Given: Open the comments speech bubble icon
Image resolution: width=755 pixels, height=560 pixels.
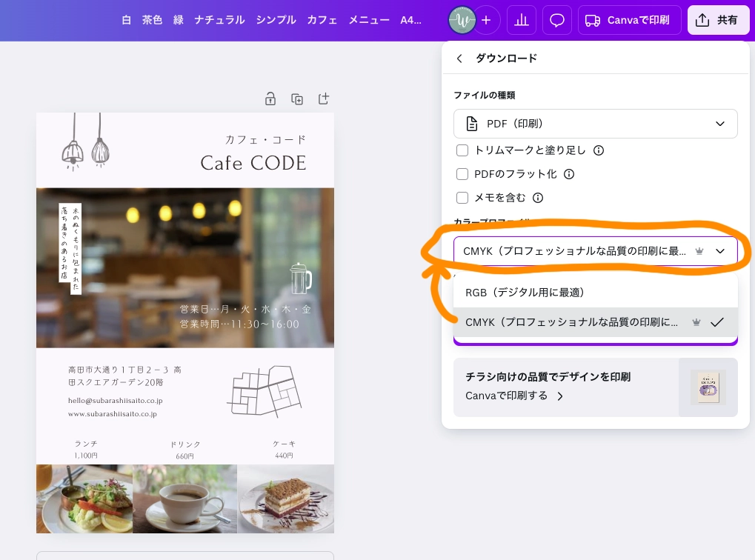Looking at the screenshot, I should [557, 20].
